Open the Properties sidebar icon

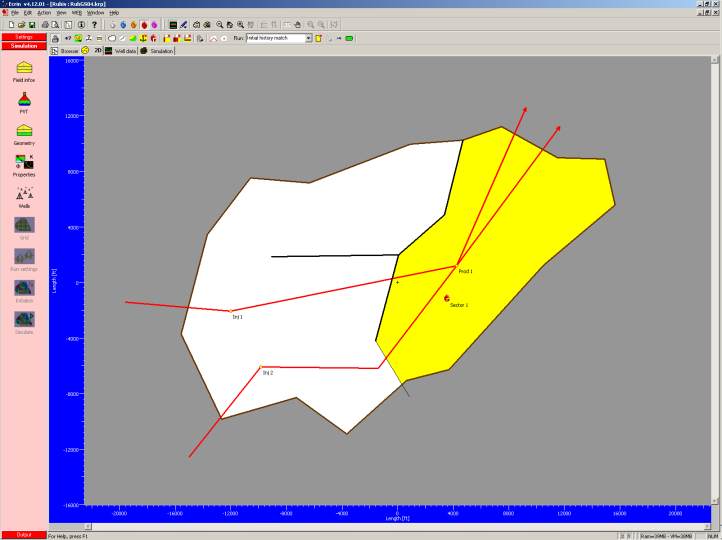tap(24, 162)
